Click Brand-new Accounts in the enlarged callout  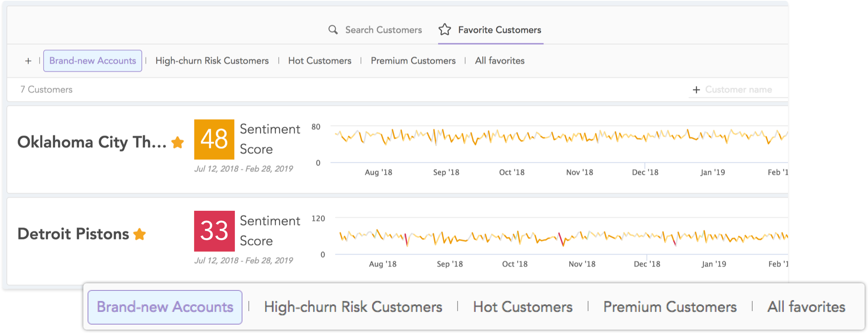(165, 307)
